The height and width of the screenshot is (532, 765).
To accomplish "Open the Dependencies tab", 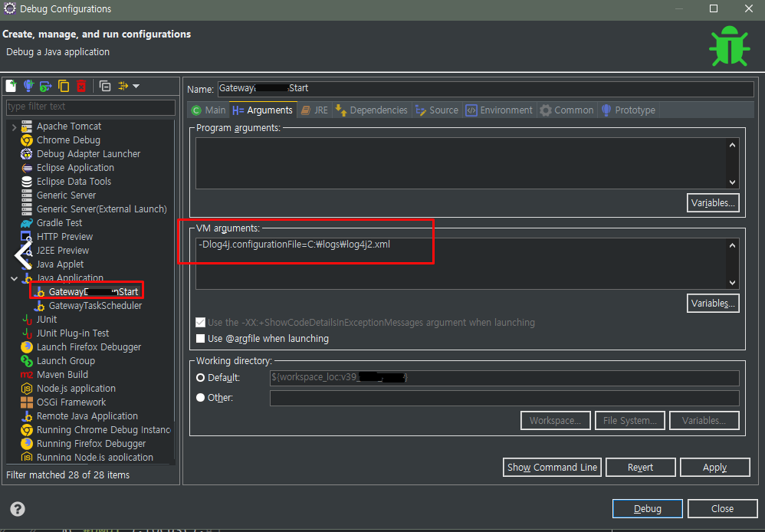I will pyautogui.click(x=371, y=110).
